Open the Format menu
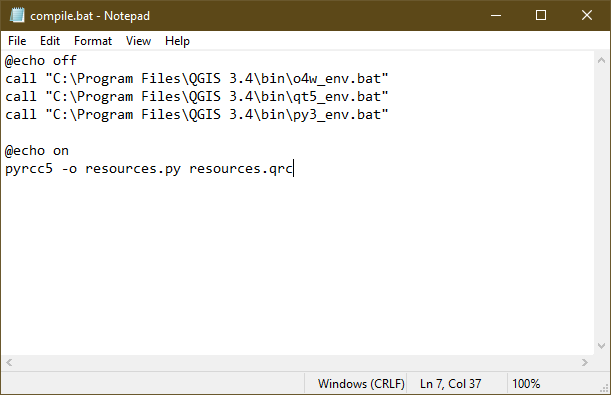The image size is (611, 395). pyautogui.click(x=93, y=41)
